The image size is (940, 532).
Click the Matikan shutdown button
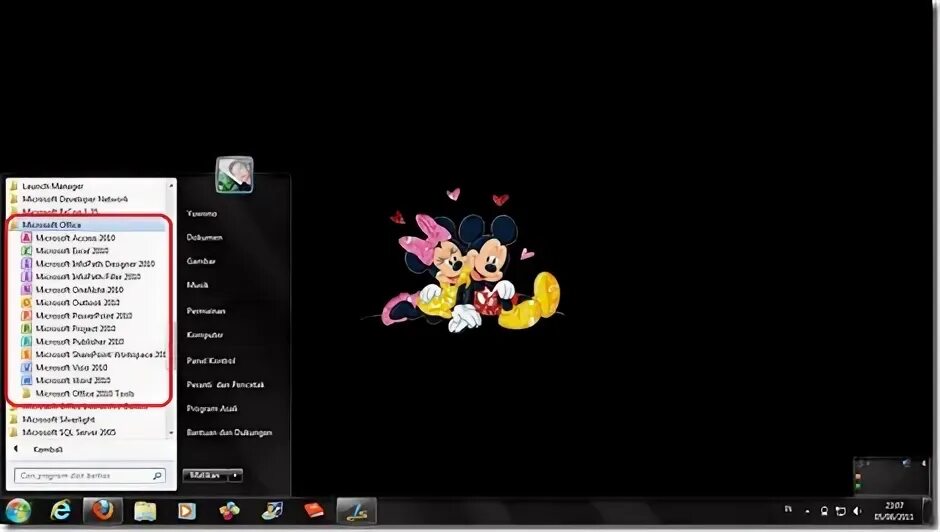[x=205, y=476]
